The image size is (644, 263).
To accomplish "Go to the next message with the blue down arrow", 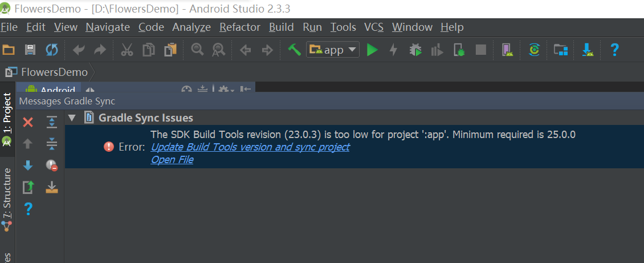I will 28,165.
